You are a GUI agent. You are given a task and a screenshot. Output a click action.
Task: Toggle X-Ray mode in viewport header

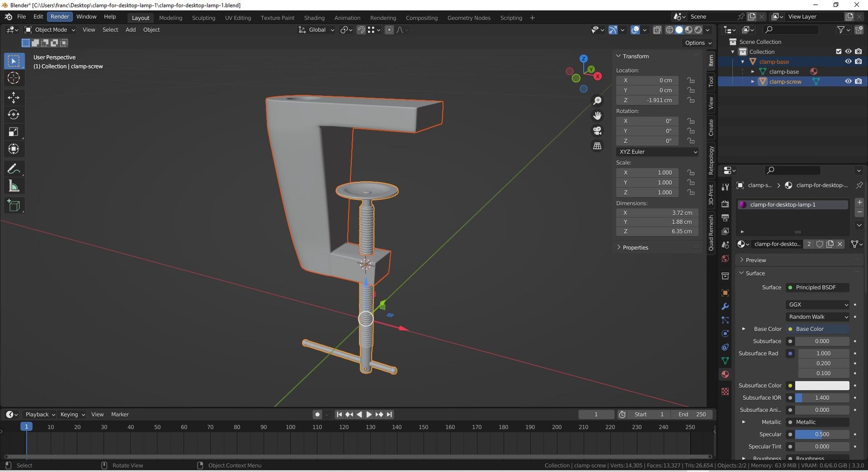(657, 30)
